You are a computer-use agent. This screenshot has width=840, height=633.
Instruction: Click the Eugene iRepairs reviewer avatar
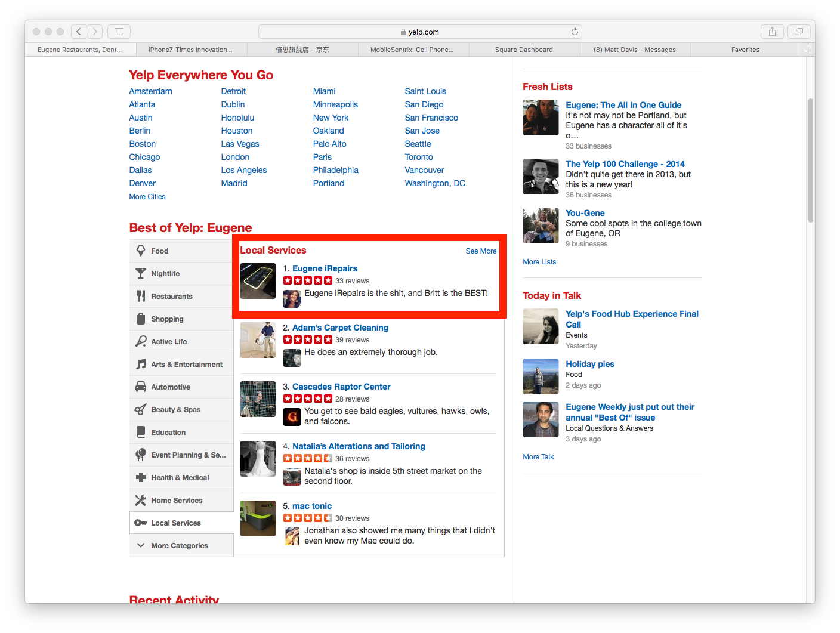pyautogui.click(x=292, y=299)
